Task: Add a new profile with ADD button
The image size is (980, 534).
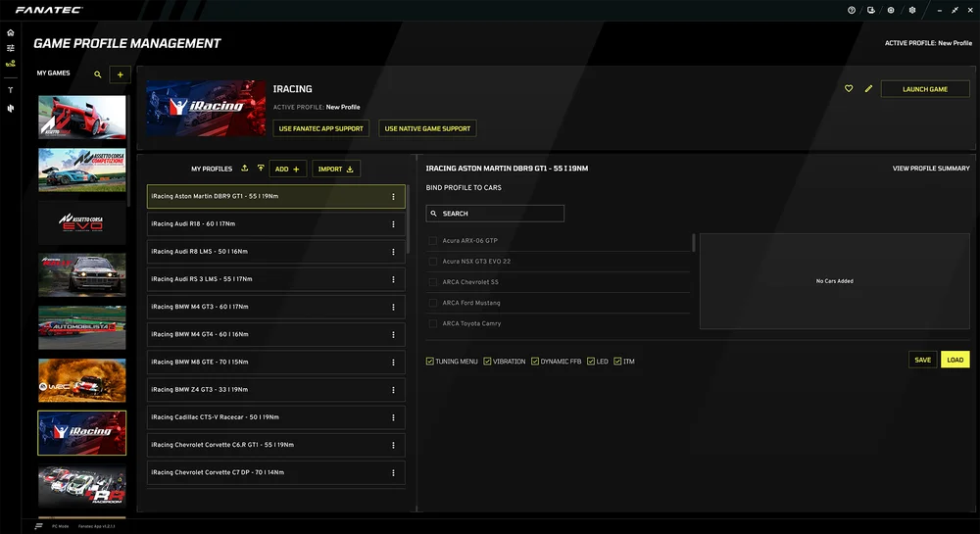Action: click(x=287, y=169)
